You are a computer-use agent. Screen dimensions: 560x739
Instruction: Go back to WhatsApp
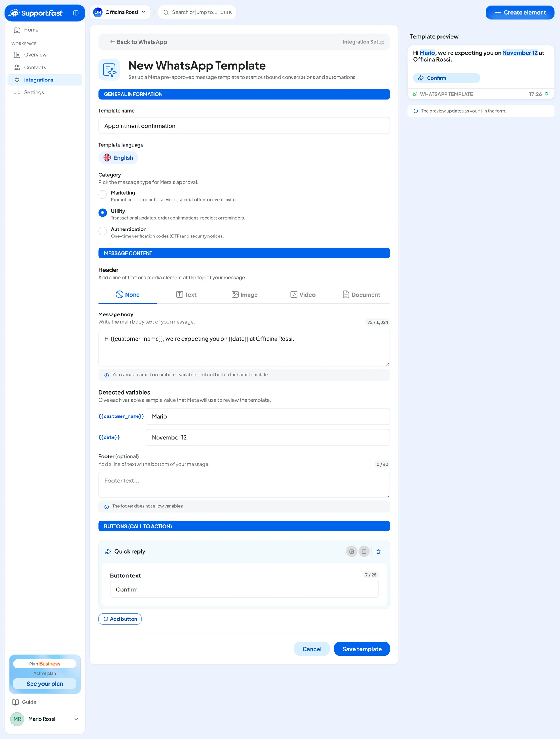click(139, 42)
